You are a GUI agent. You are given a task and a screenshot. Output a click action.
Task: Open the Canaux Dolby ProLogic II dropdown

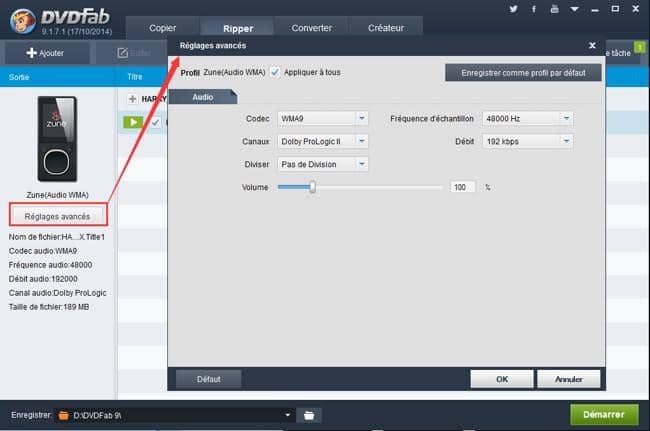click(x=323, y=141)
